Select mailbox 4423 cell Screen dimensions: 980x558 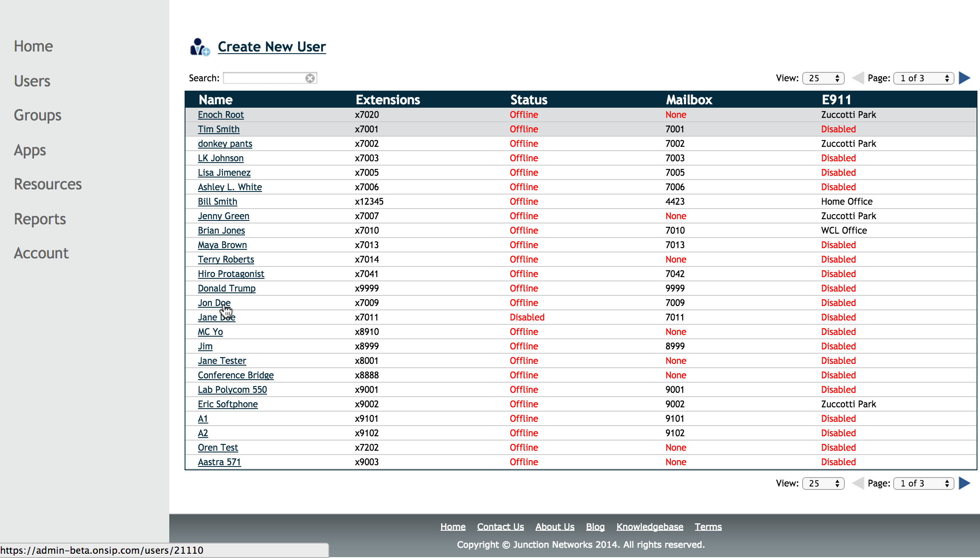[675, 202]
